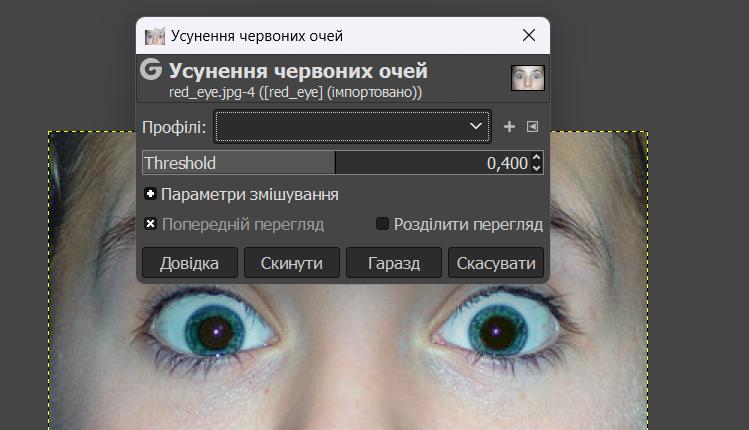Click the Threshold value 0,400 field
The height and width of the screenshot is (430, 749).
click(x=507, y=163)
